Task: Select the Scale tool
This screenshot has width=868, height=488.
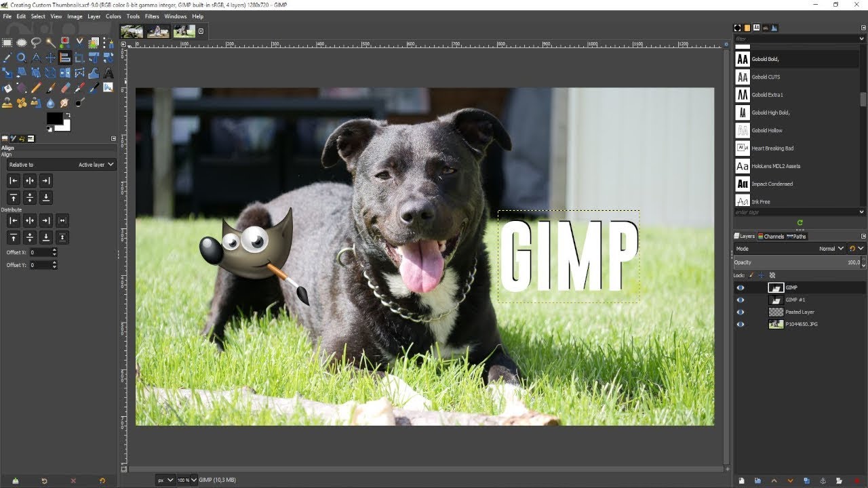Action: (7, 73)
